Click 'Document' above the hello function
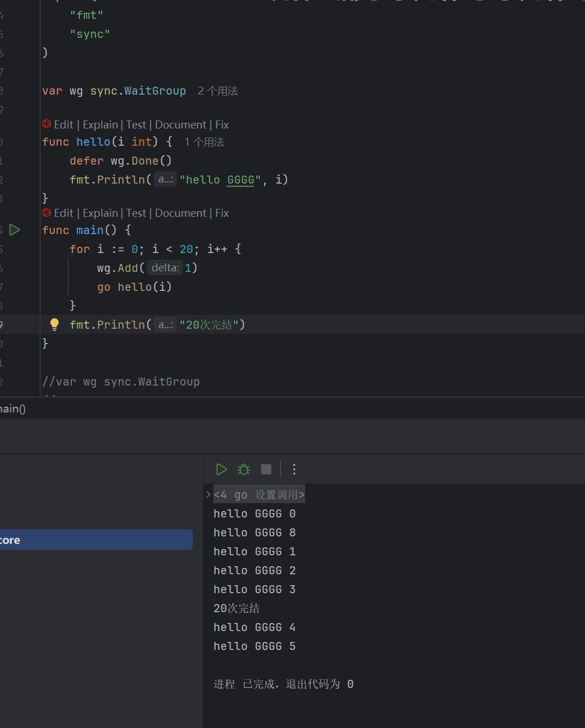Viewport: 585px width, 728px height. [x=180, y=124]
